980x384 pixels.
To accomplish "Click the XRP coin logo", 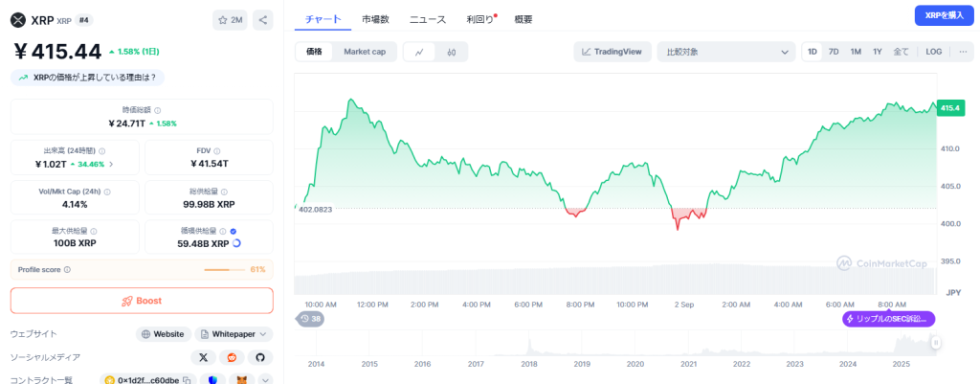I will tap(17, 20).
